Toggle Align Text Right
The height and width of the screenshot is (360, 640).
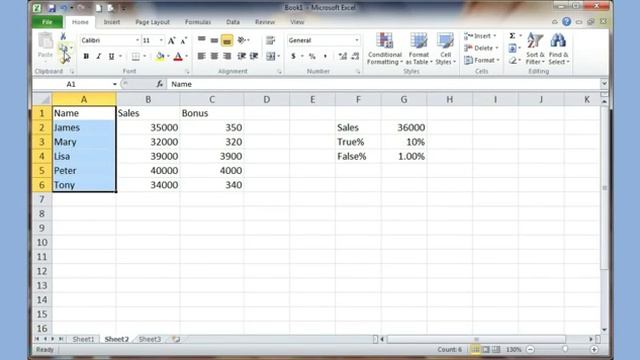pos(227,56)
